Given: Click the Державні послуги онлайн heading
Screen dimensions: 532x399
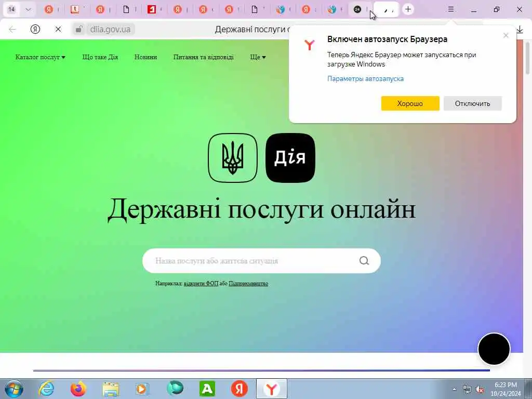Looking at the screenshot, I should (x=262, y=209).
